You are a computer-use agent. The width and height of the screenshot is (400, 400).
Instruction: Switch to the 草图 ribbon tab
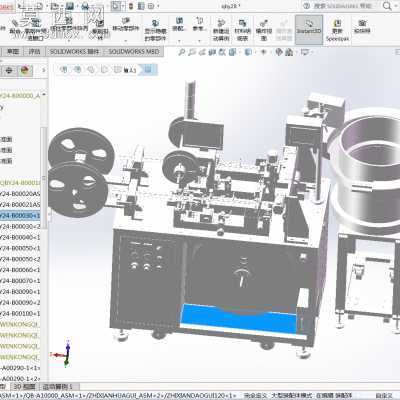(x=13, y=52)
